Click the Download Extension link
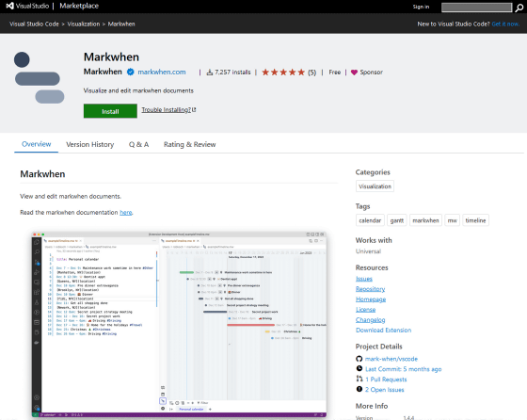This screenshot has width=527, height=420. point(384,331)
